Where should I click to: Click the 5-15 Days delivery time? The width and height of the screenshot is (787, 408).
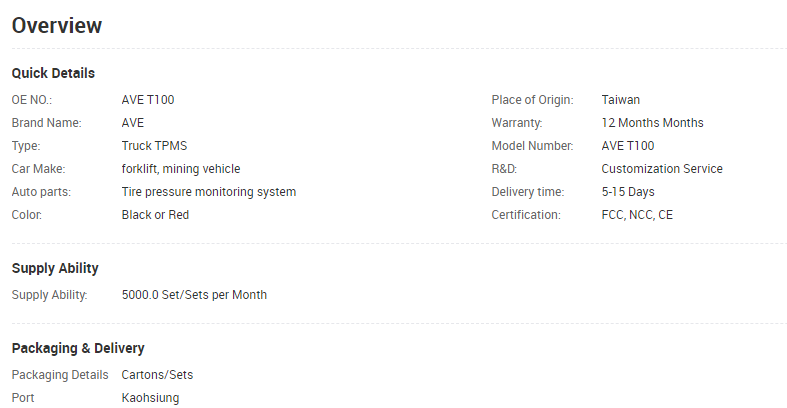[628, 192]
